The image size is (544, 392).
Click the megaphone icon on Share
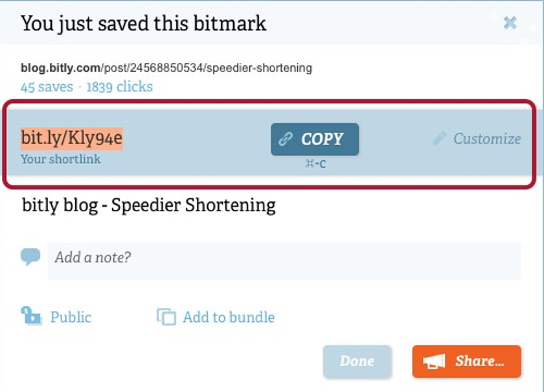(435, 362)
